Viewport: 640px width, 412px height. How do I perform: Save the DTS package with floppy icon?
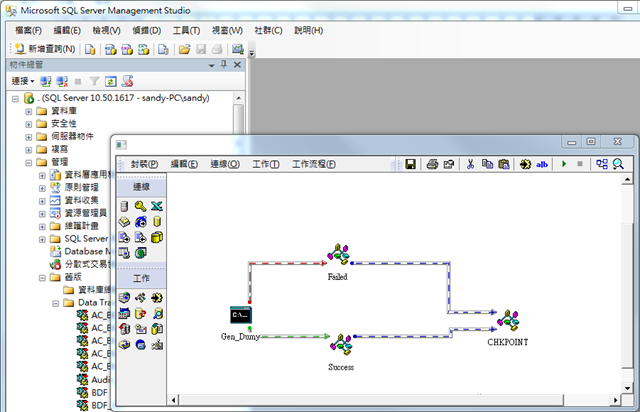(x=410, y=164)
